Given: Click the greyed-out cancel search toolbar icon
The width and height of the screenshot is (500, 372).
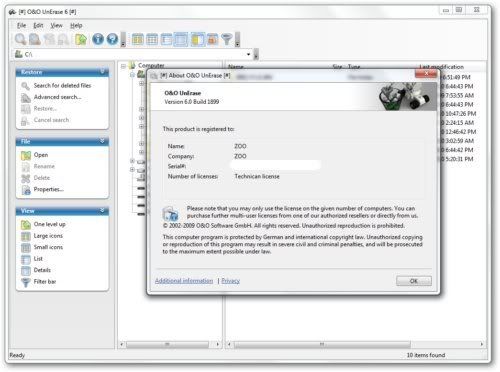Looking at the screenshot, I should point(63,39).
